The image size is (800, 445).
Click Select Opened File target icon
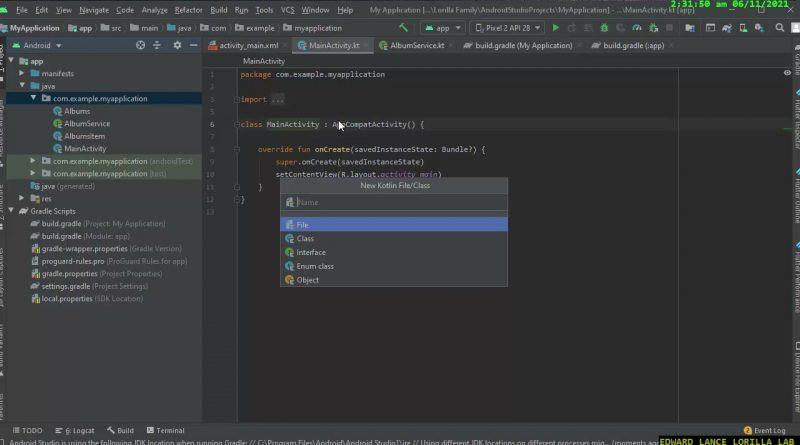point(140,45)
